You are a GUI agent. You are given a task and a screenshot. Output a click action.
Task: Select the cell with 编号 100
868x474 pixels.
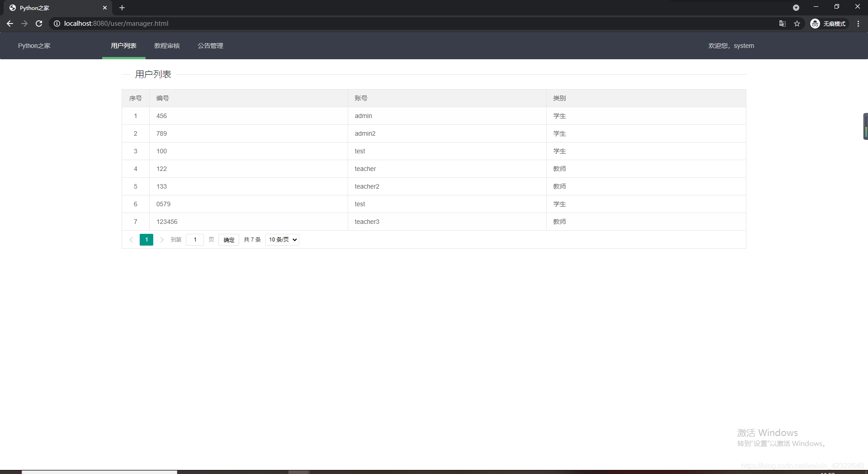[x=249, y=151]
